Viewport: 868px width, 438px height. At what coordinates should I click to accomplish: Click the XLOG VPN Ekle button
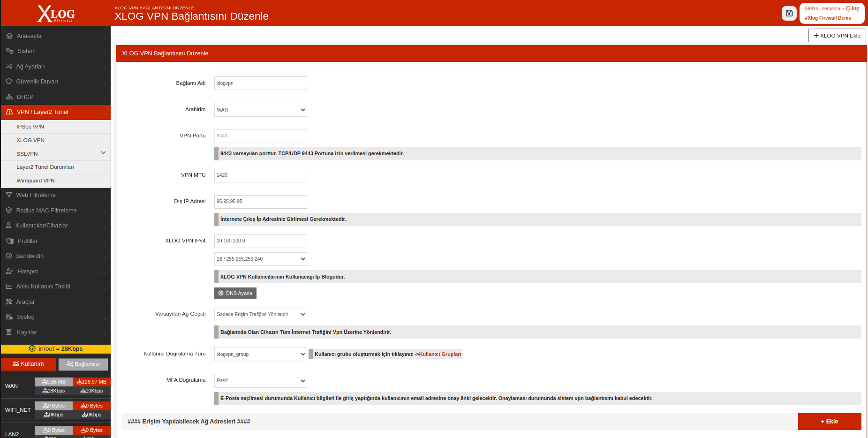837,36
